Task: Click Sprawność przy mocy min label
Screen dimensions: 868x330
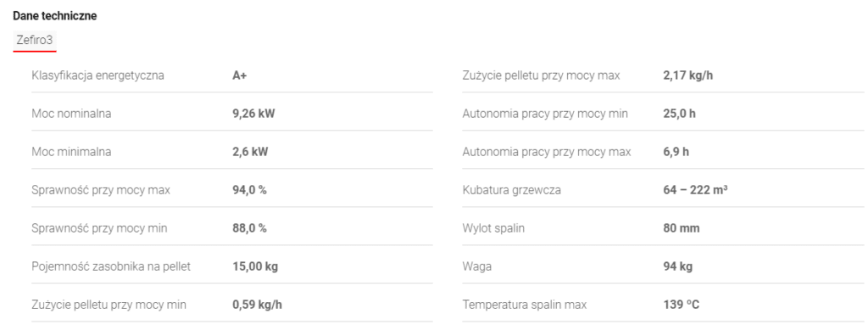Action: [x=100, y=228]
